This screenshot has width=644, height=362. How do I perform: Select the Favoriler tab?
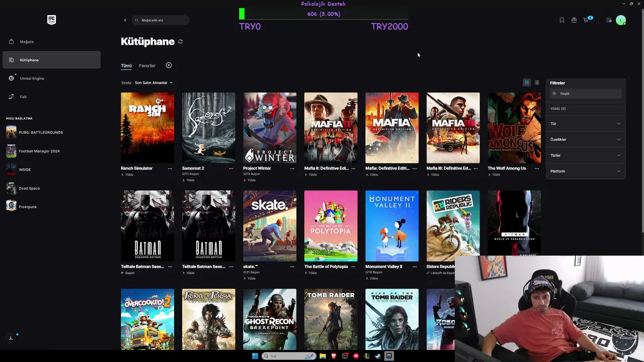(x=147, y=66)
